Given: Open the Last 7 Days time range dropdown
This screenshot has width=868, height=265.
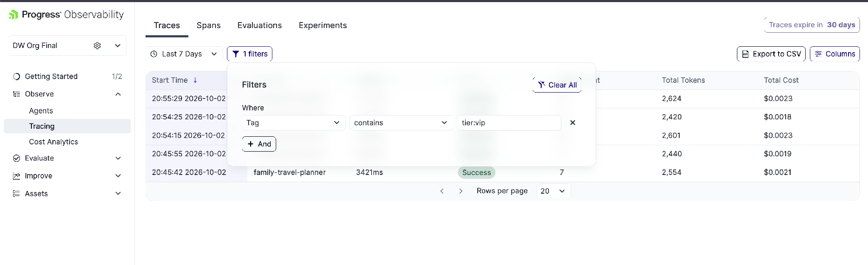Looking at the screenshot, I should pyautogui.click(x=184, y=54).
